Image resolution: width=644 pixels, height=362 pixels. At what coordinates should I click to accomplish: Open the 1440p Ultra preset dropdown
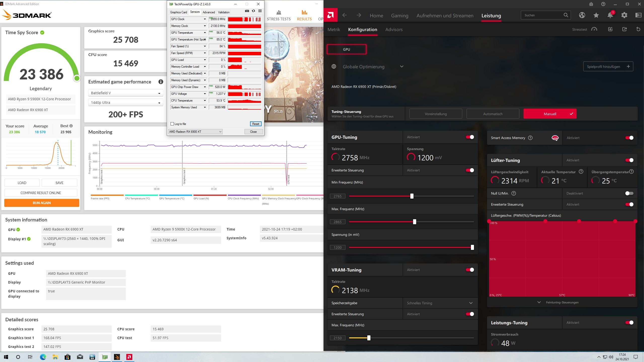pos(126,103)
